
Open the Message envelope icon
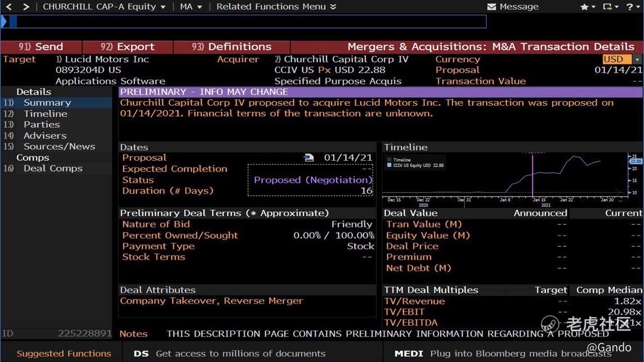click(x=491, y=7)
